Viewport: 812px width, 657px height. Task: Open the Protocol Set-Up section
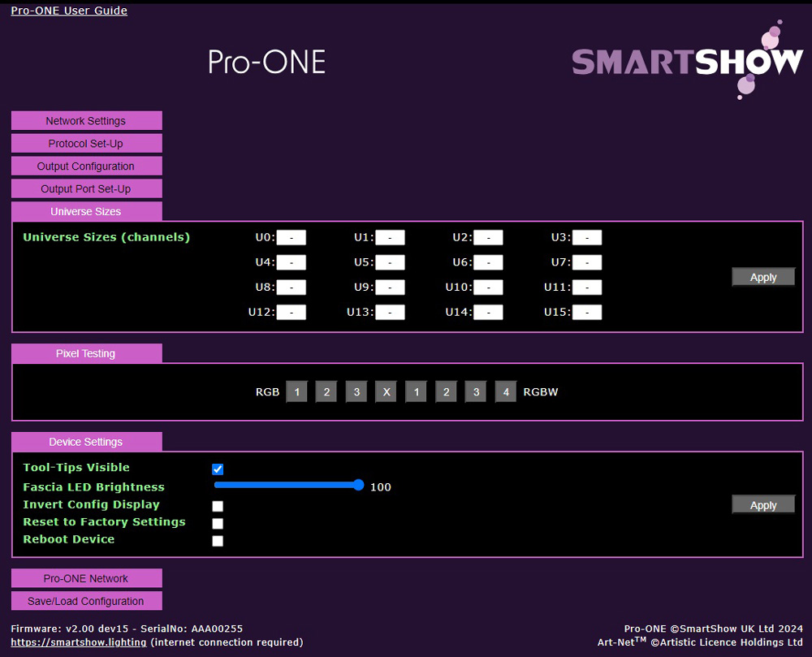coord(86,144)
